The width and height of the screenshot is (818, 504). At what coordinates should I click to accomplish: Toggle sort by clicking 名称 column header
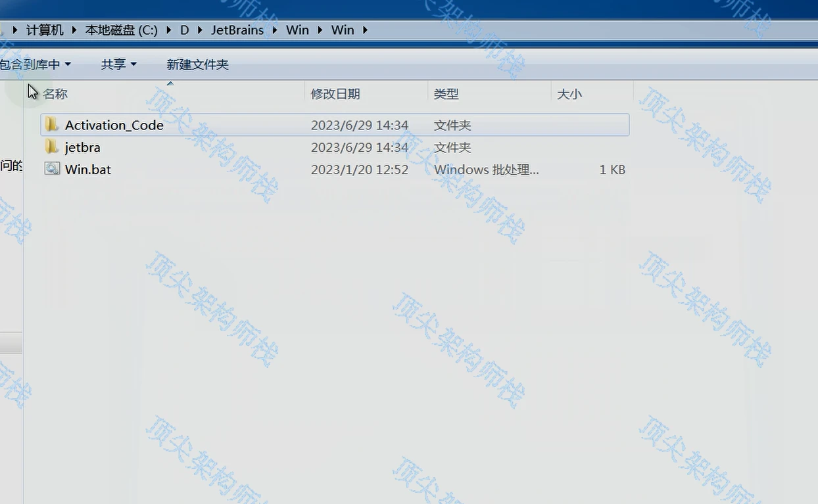pyautogui.click(x=56, y=94)
